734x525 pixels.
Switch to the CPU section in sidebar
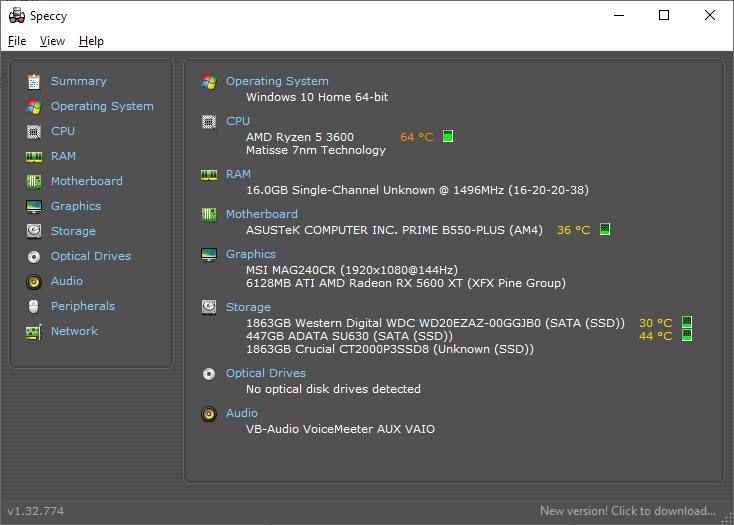click(x=63, y=131)
